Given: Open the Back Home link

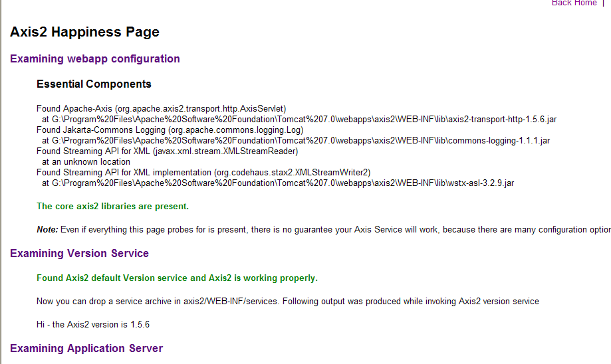Looking at the screenshot, I should [x=574, y=3].
